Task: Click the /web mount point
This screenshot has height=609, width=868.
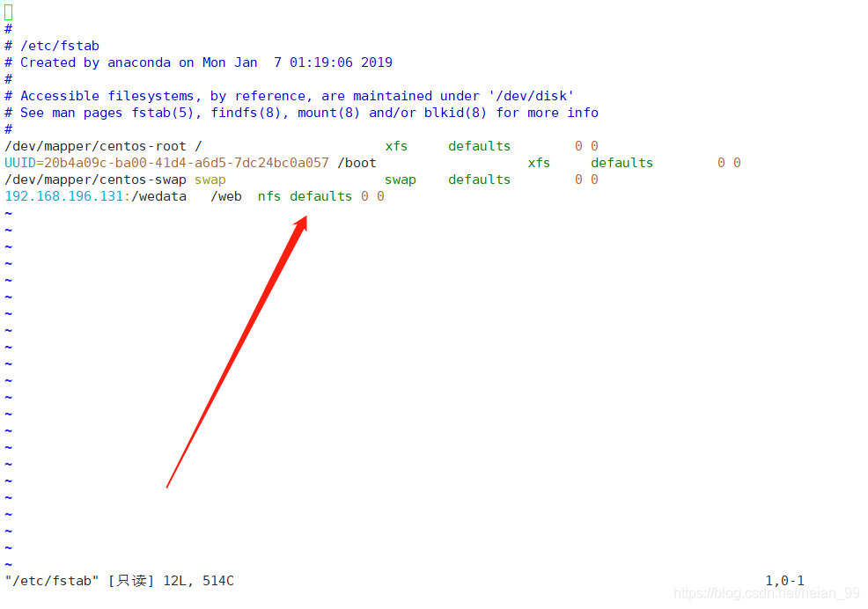Action: 226,196
